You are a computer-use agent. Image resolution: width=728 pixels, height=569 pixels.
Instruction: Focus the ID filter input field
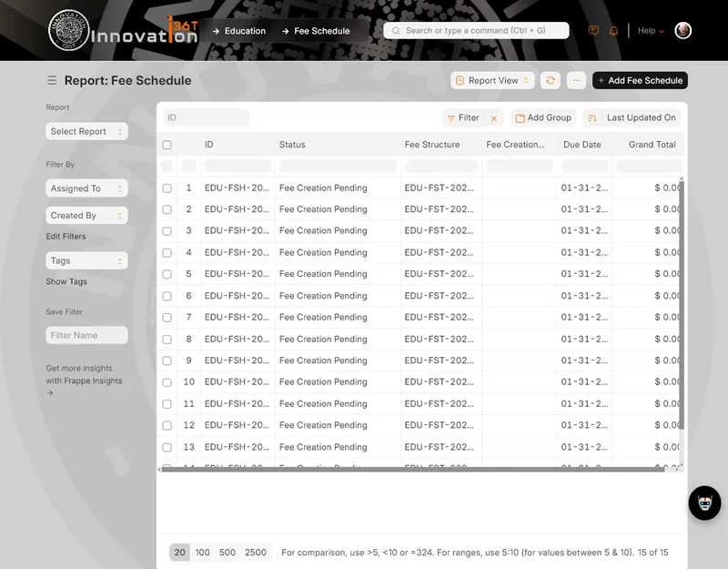tap(206, 117)
